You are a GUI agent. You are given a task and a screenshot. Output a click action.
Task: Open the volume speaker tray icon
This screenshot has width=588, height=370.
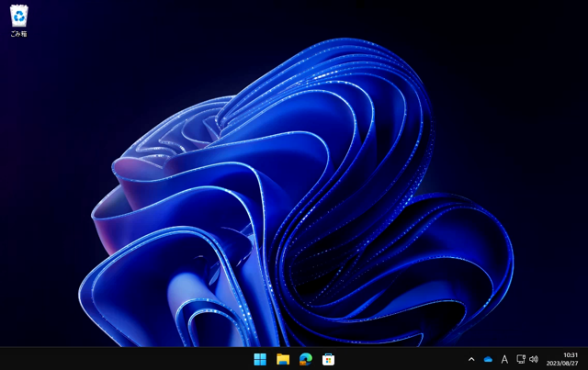[x=534, y=359]
